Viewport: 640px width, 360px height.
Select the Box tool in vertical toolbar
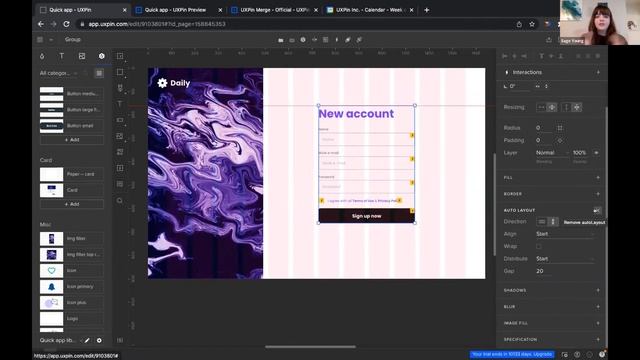pyautogui.click(x=120, y=72)
